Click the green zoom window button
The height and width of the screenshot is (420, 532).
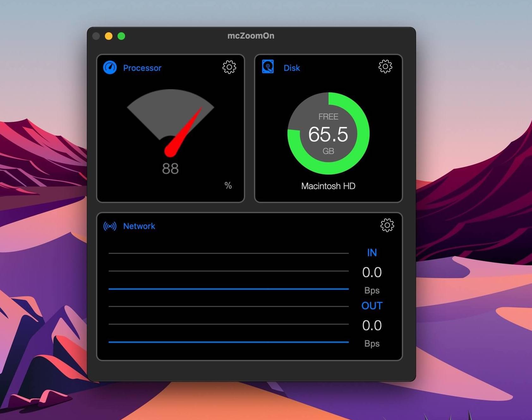pos(121,36)
